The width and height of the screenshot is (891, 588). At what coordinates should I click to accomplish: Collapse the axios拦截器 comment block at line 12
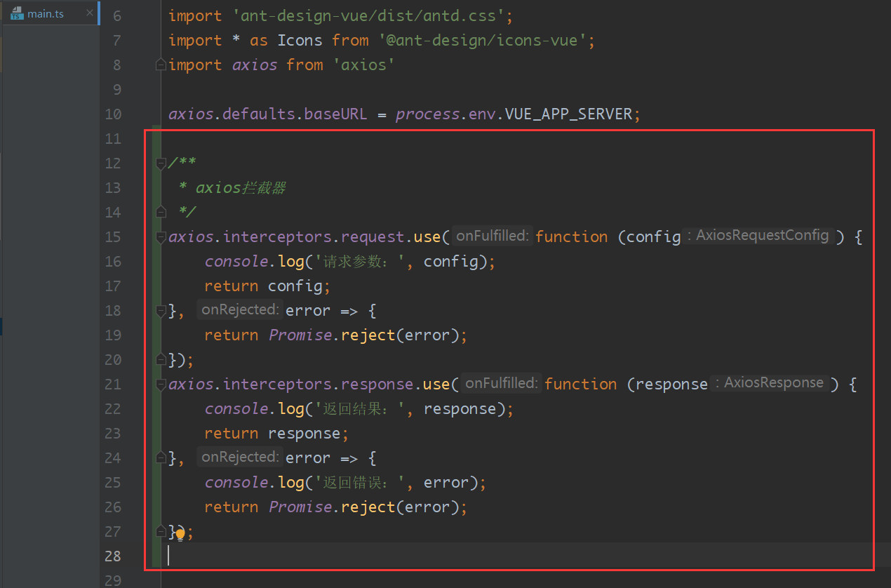161,161
